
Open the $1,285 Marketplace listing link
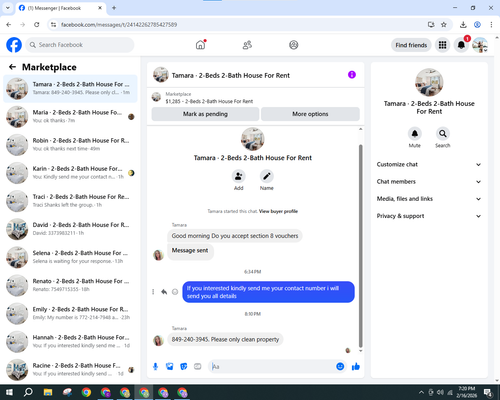coord(209,101)
